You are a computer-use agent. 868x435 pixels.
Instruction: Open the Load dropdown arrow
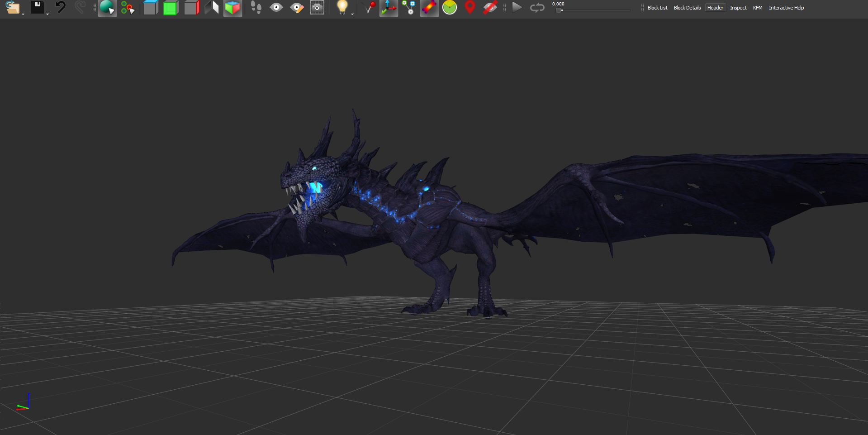click(x=23, y=14)
